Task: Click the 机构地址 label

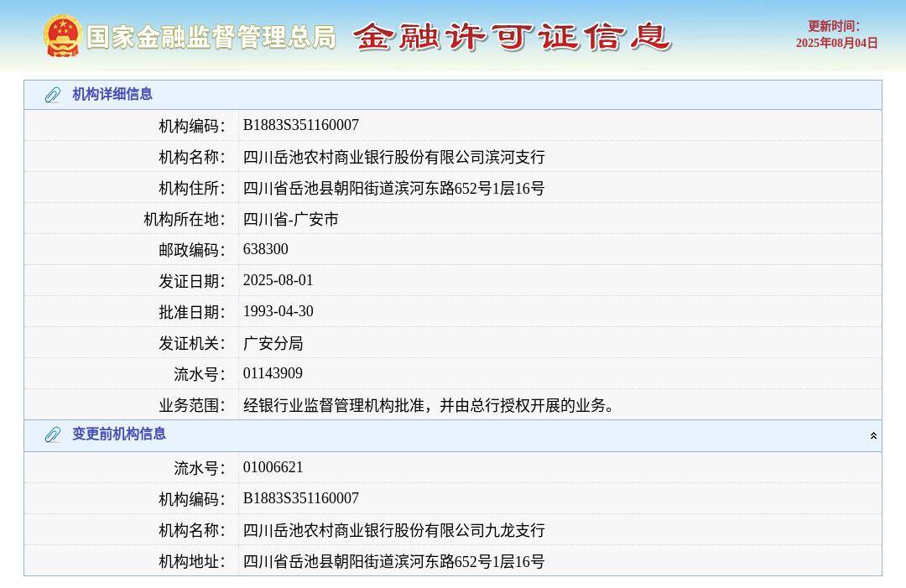Action: point(192,561)
